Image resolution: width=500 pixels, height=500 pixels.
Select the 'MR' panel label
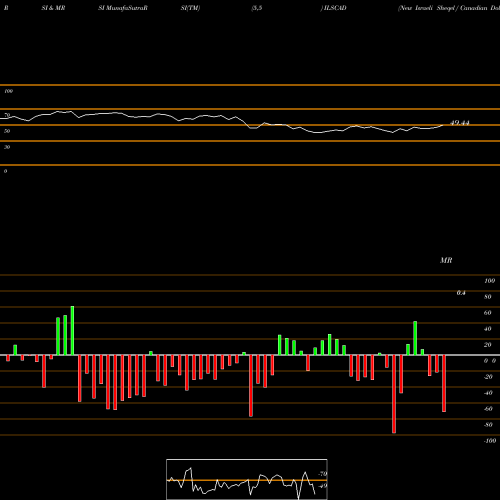point(446,260)
